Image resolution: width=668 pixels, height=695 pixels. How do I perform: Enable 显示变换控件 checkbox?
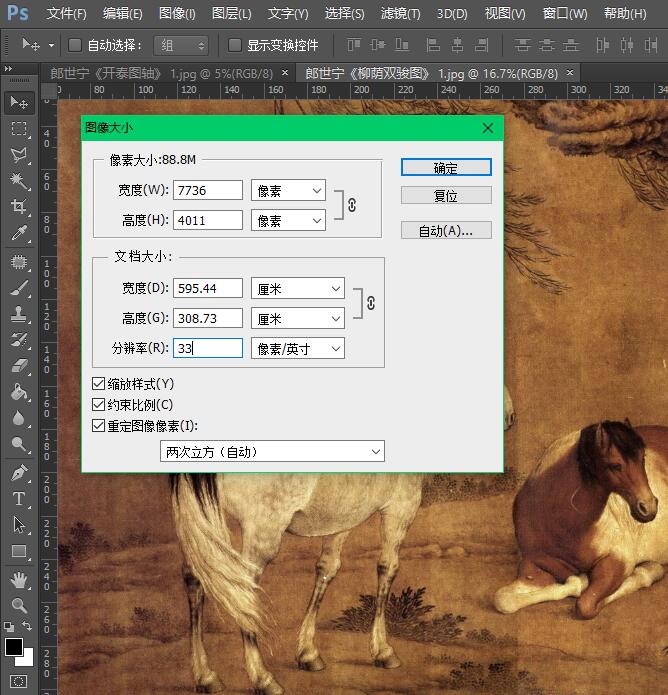234,45
